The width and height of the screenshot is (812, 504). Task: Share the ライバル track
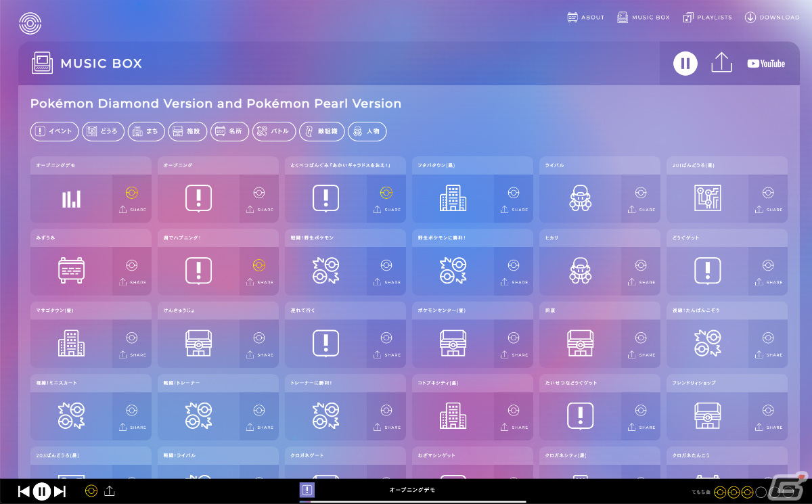[x=641, y=210]
